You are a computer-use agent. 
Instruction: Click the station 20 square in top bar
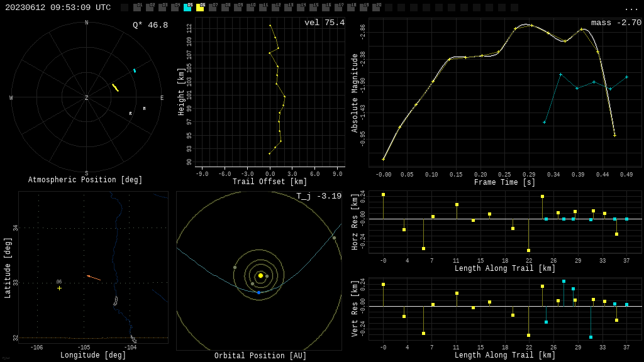point(376,8)
